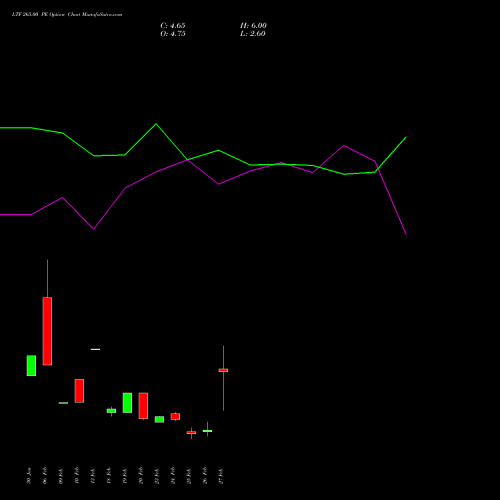This screenshot has width=500, height=500.
Task: Click the green candle above 19 Feb
Action: pos(127,403)
